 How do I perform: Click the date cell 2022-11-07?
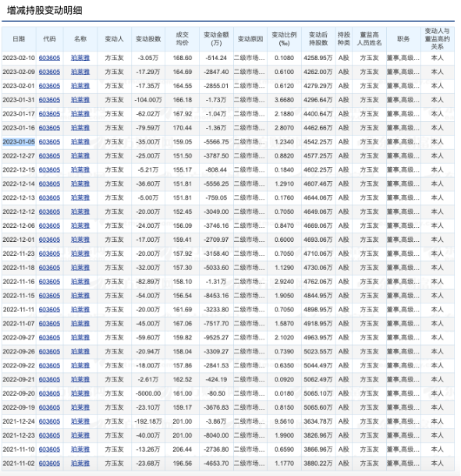click(x=19, y=324)
